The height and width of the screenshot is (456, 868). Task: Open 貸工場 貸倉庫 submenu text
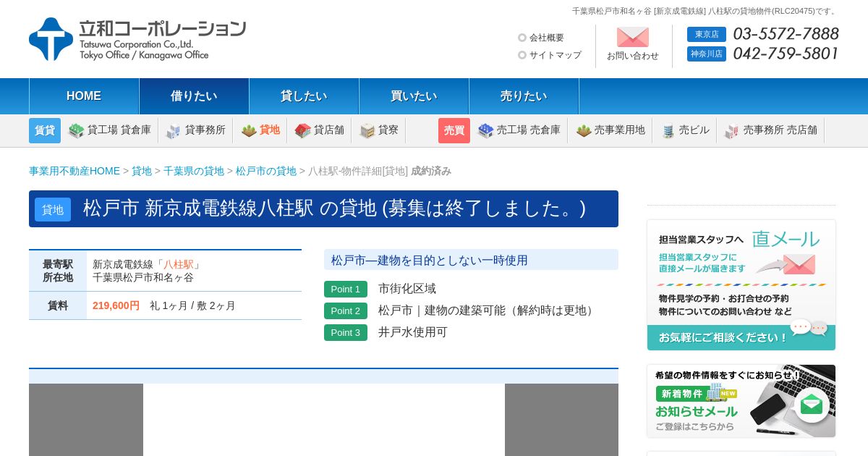click(x=119, y=130)
